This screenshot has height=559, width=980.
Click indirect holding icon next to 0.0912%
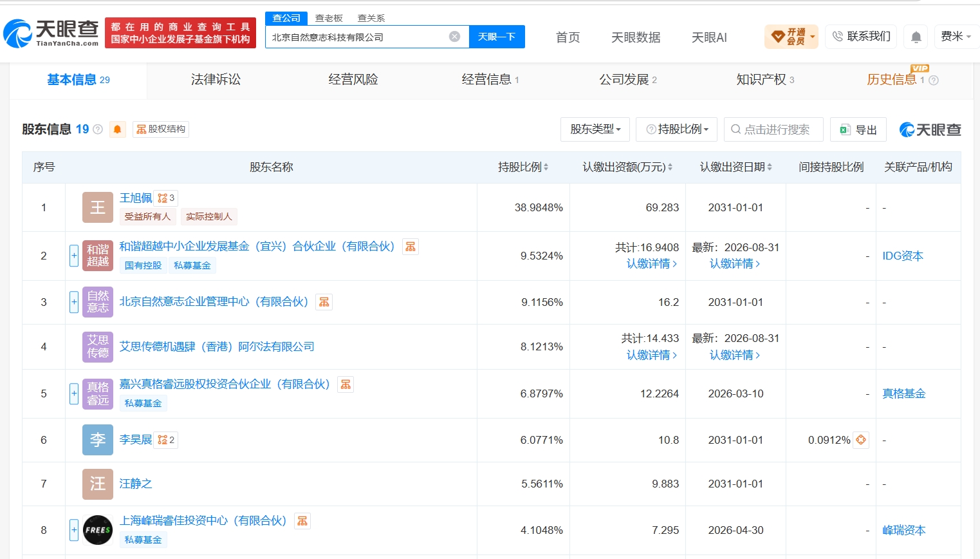[861, 440]
